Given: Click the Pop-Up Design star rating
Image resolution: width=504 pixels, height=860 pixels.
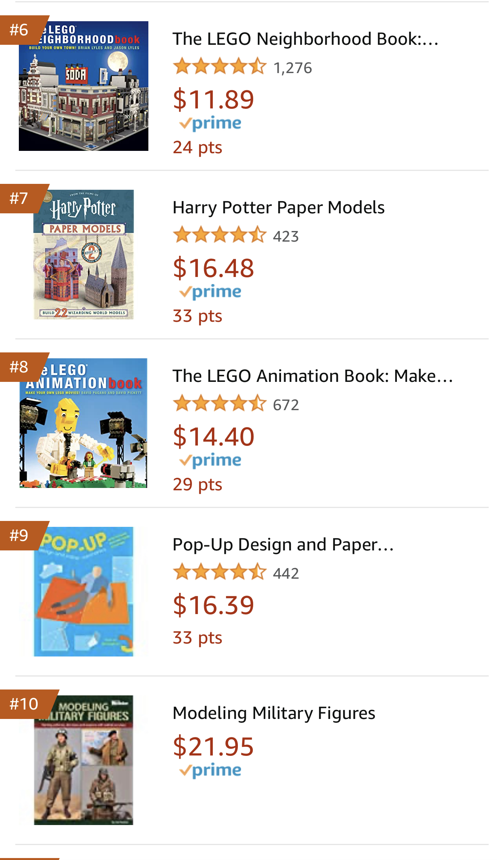Looking at the screenshot, I should click(220, 572).
